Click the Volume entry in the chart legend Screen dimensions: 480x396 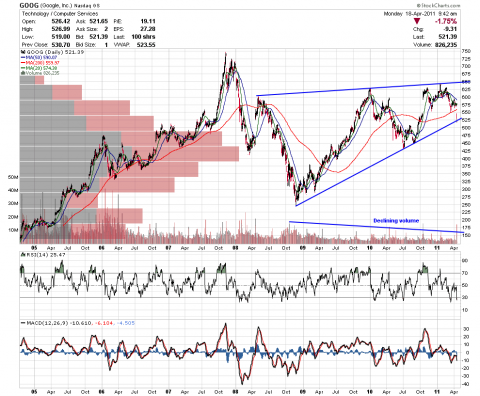(x=40, y=73)
